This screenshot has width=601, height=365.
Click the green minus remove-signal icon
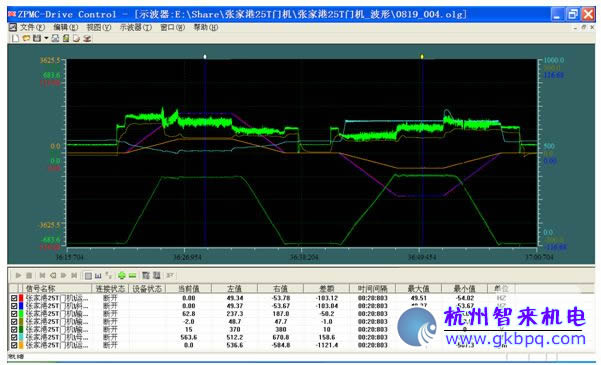(133, 275)
